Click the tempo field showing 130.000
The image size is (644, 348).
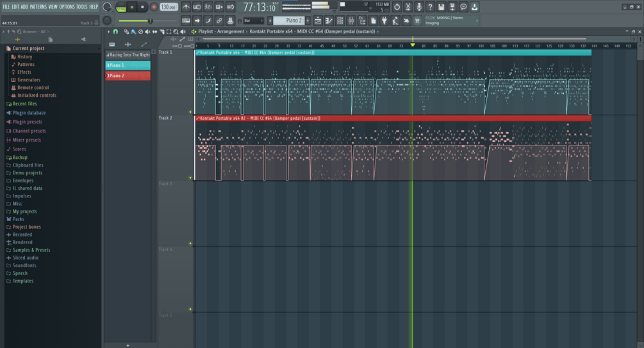(x=169, y=7)
